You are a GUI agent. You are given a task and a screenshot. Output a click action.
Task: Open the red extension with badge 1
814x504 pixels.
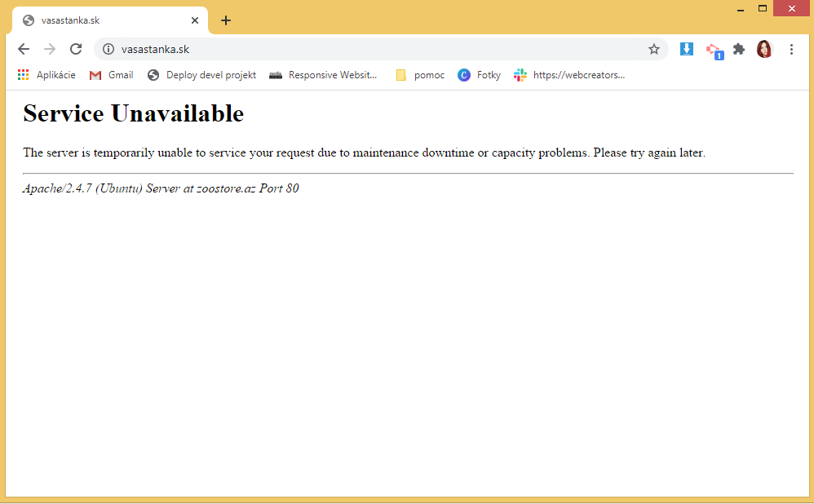coord(714,51)
